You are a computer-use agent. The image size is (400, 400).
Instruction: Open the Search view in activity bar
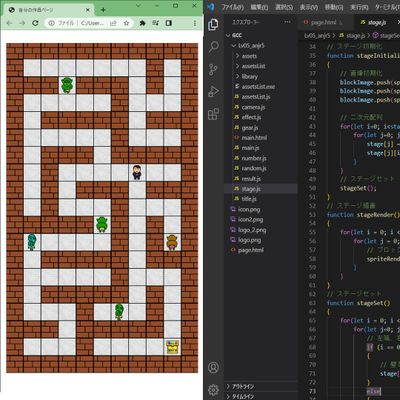[213, 47]
